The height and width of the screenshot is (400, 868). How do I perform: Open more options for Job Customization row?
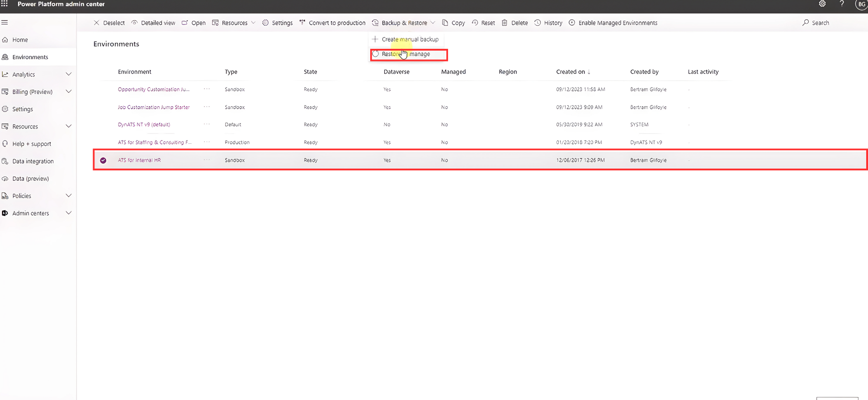[207, 107]
